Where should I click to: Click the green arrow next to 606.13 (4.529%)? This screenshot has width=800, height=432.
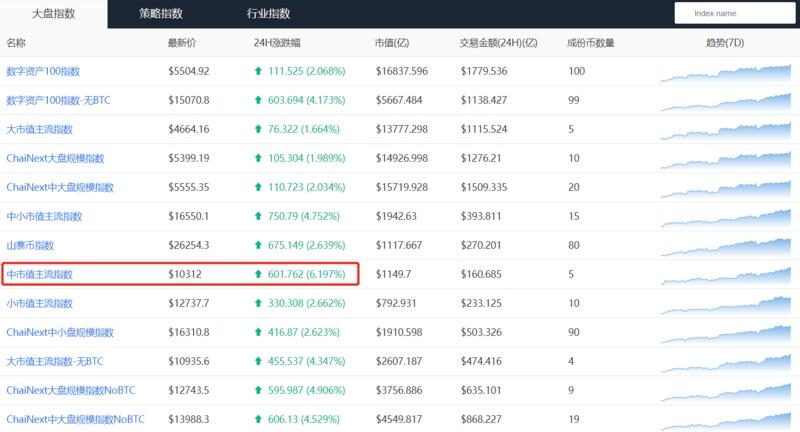[x=259, y=418]
